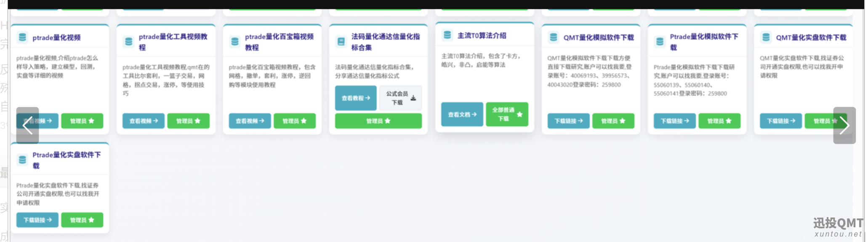Viewport: 868px width, 242px height.
Task: Click the 全部普通下载 green button
Action: click(x=507, y=114)
